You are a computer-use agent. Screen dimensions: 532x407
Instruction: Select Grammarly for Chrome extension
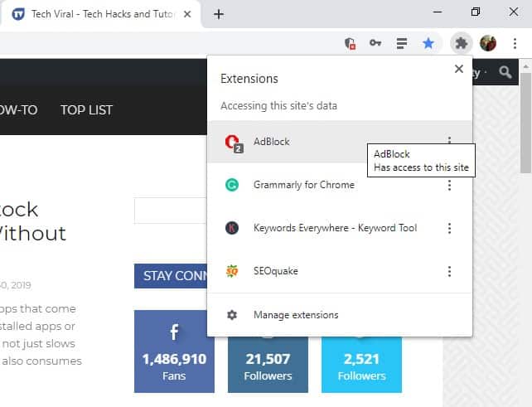[x=339, y=185]
